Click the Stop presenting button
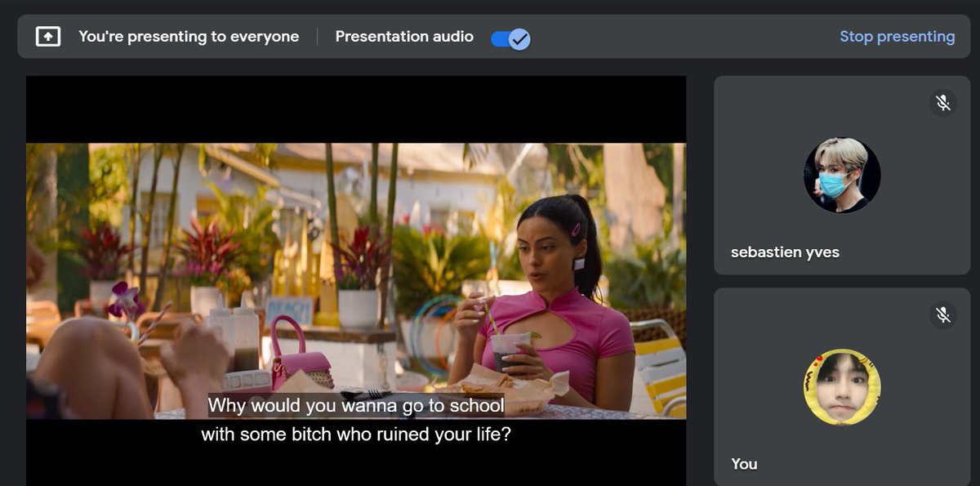Image resolution: width=980 pixels, height=486 pixels. point(897,37)
